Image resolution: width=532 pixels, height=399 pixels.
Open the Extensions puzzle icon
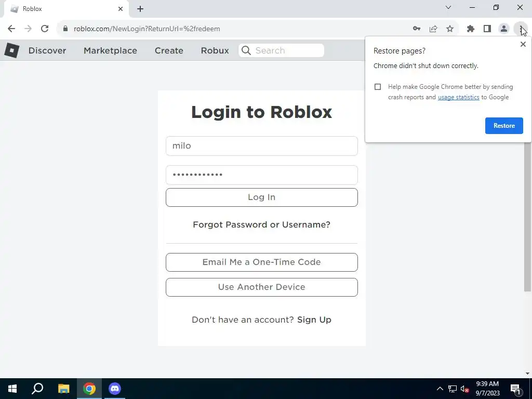pos(471,29)
